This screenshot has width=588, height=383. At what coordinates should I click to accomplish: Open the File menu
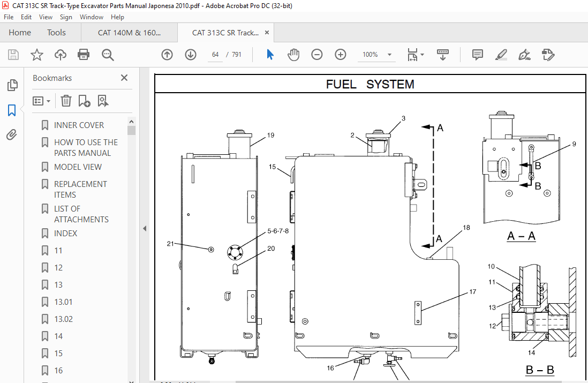[9, 17]
